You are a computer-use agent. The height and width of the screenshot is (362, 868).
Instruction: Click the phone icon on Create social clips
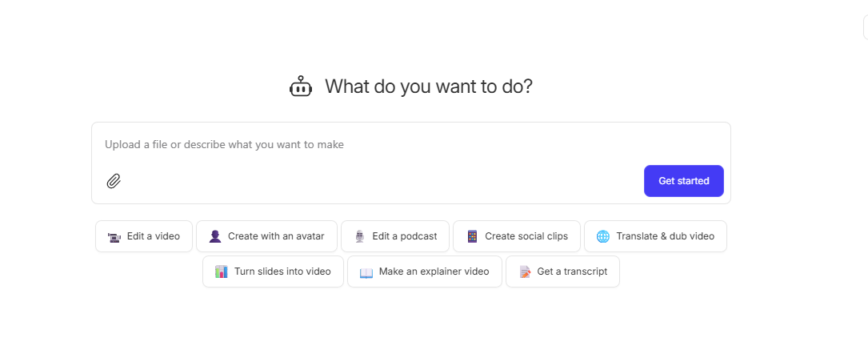point(472,236)
